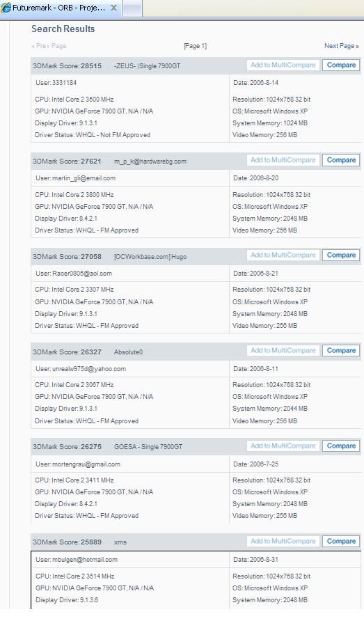Compare the 28515 score result
The image size is (364, 621).
pyautogui.click(x=341, y=65)
